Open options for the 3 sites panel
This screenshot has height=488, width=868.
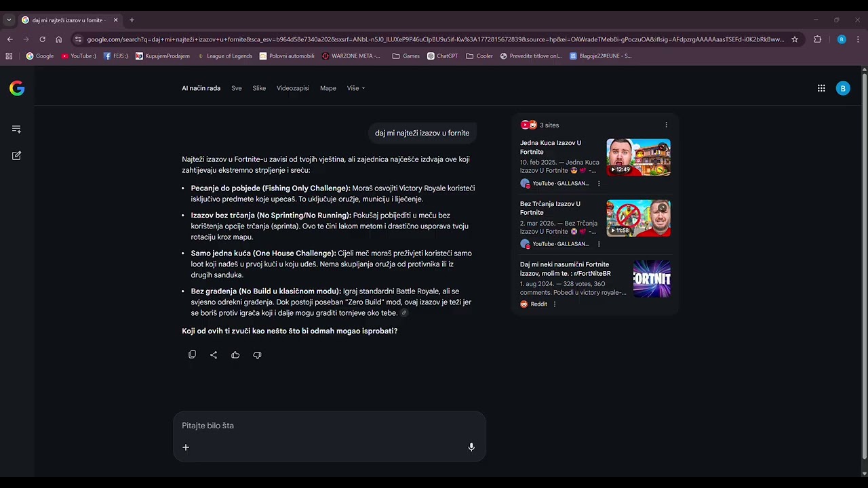666,125
